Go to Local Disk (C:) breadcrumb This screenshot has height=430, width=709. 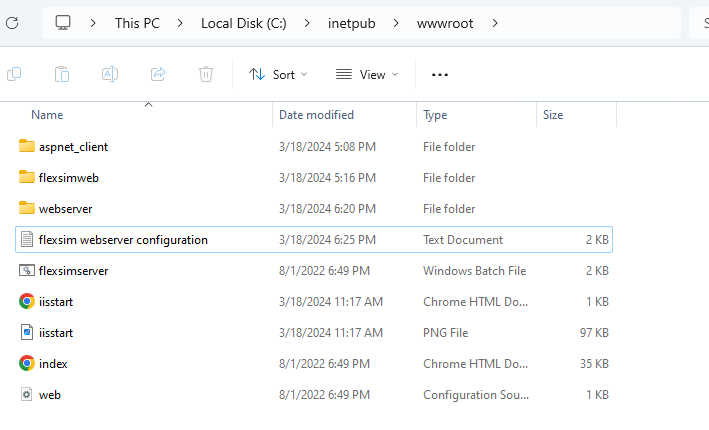[244, 23]
